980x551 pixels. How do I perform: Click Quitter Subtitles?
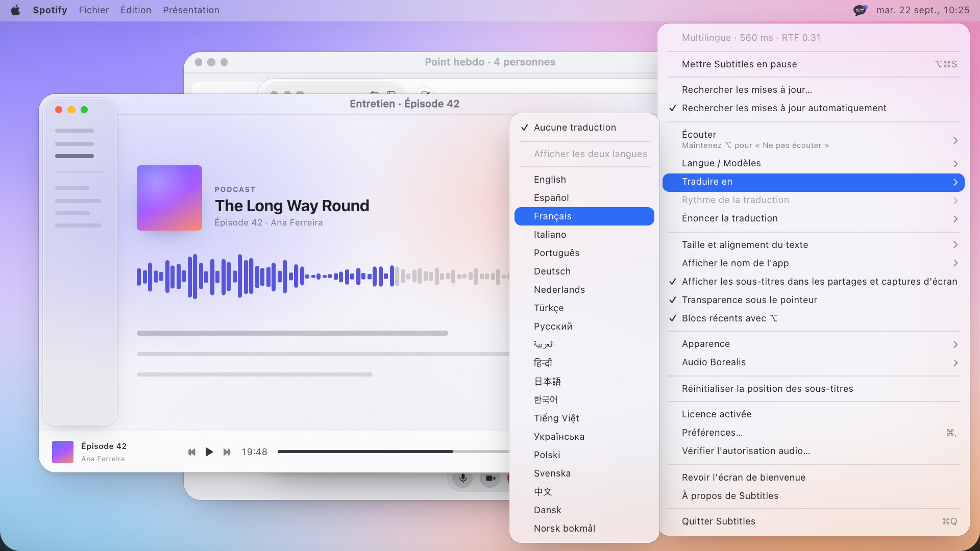[814, 521]
